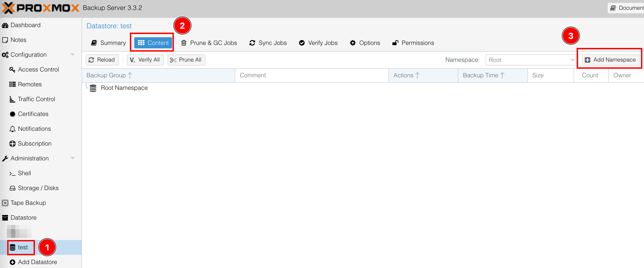Click the Subscription lifebuoy icon

click(12, 144)
